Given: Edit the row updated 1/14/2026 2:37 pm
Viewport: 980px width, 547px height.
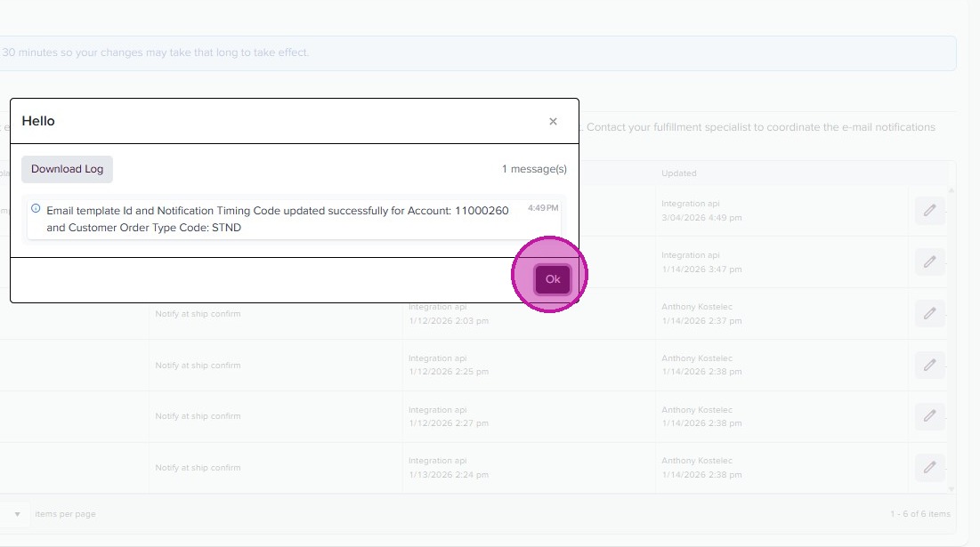Looking at the screenshot, I should [929, 314].
